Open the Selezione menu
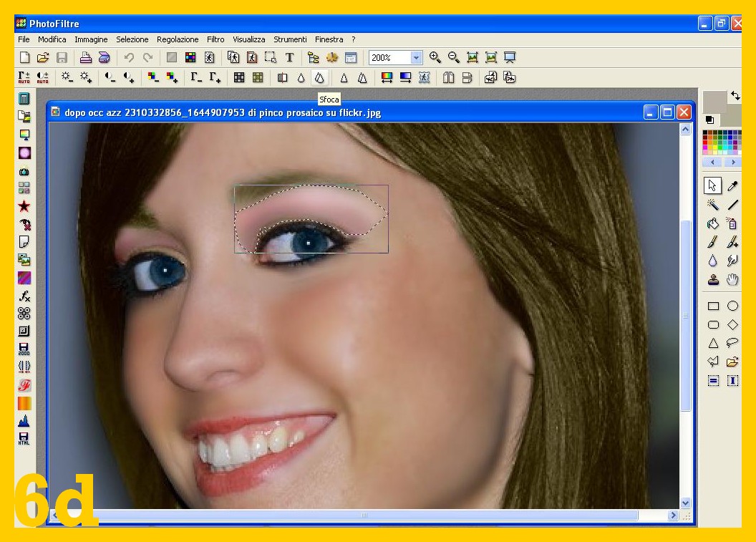 132,39
